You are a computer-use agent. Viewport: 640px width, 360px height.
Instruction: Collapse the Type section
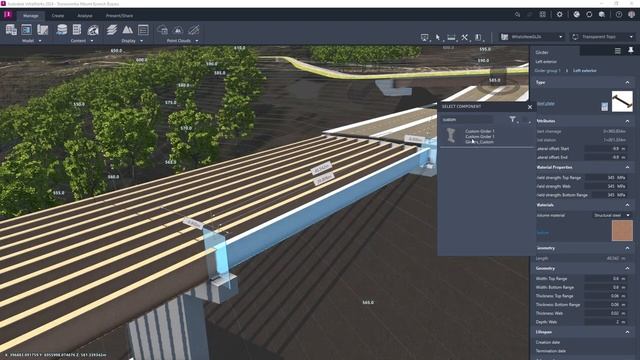[627, 82]
